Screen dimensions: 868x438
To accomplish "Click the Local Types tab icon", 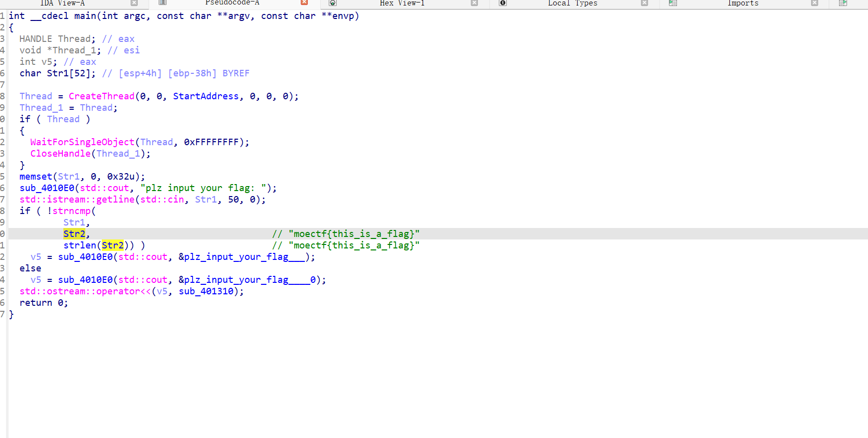I will [503, 3].
